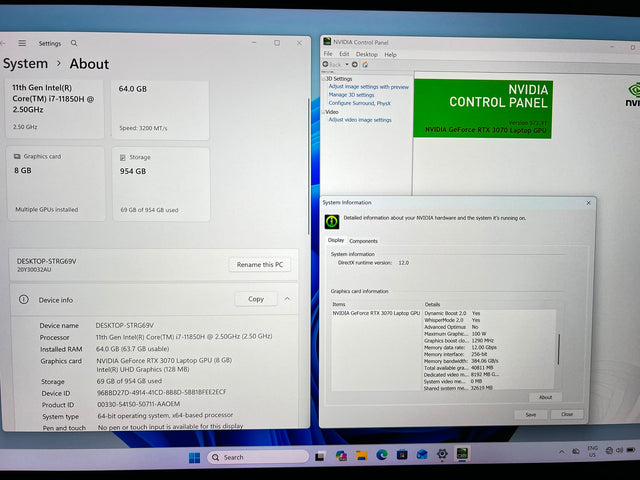640x480 pixels.
Task: Open Configure Surround, PhysX
Action: 360,103
